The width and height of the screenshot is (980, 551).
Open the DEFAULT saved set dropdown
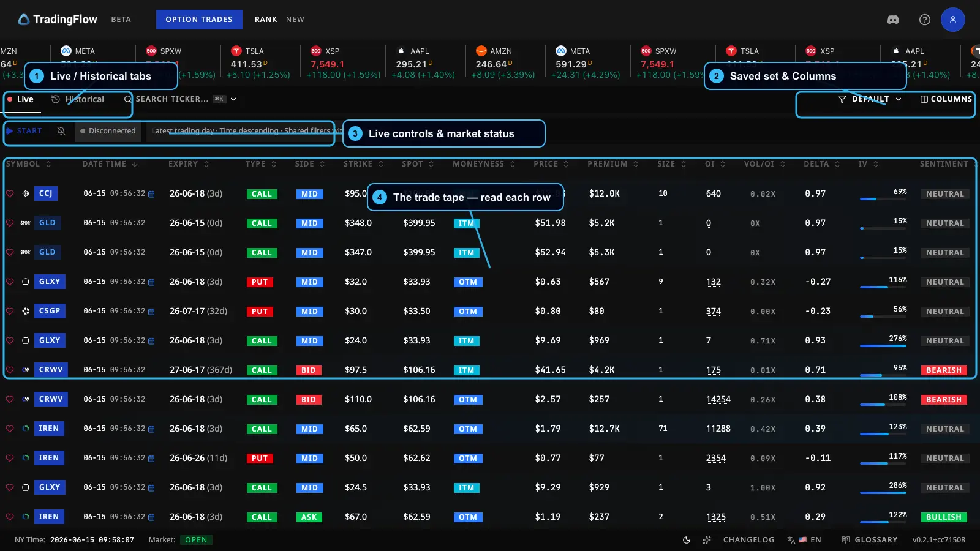click(870, 99)
